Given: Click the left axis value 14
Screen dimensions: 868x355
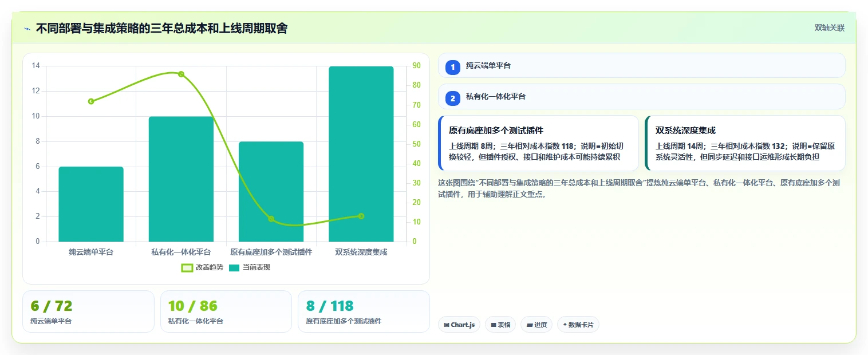Looking at the screenshot, I should 36,66.
